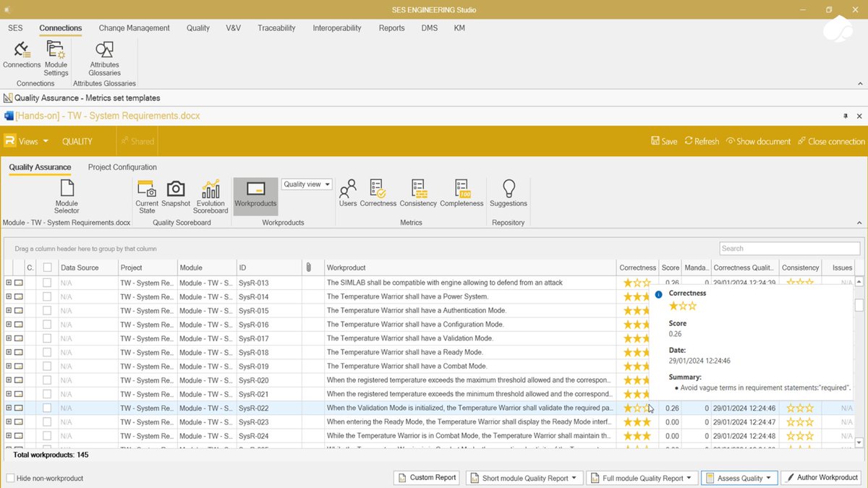Click the Author Workproduct button

tap(821, 478)
